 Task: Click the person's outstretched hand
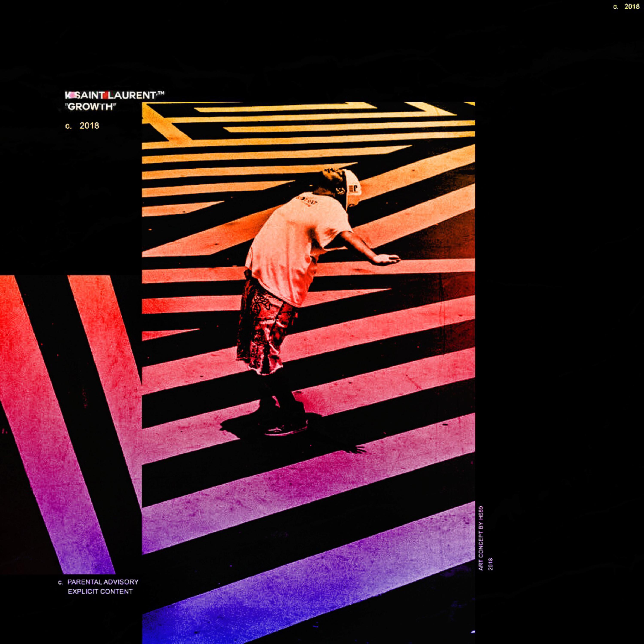(387, 258)
